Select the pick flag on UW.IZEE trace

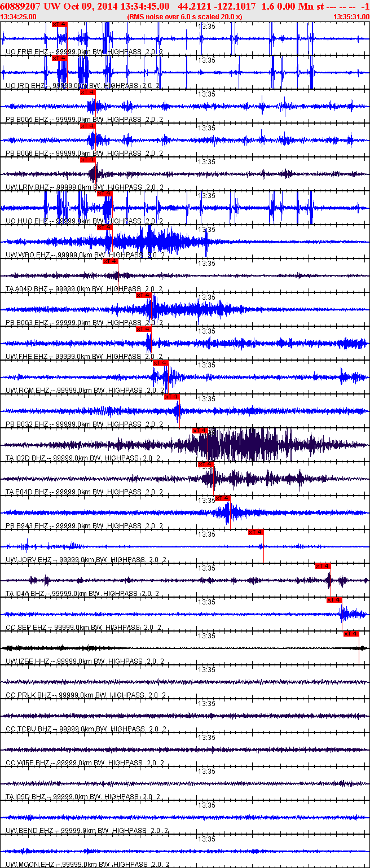click(x=351, y=634)
